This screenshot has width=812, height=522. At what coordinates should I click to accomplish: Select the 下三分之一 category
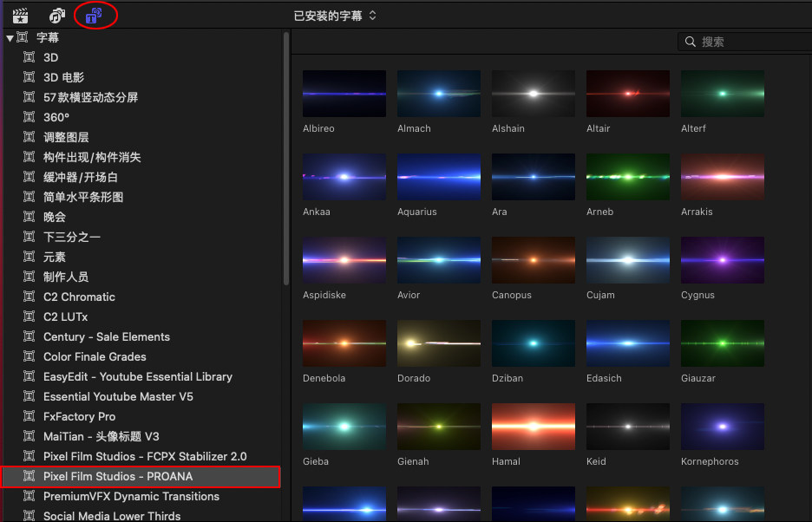pos(142,238)
